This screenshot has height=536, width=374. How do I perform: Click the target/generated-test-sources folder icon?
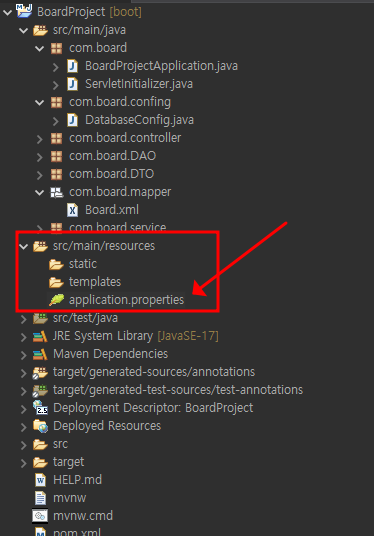(x=40, y=390)
